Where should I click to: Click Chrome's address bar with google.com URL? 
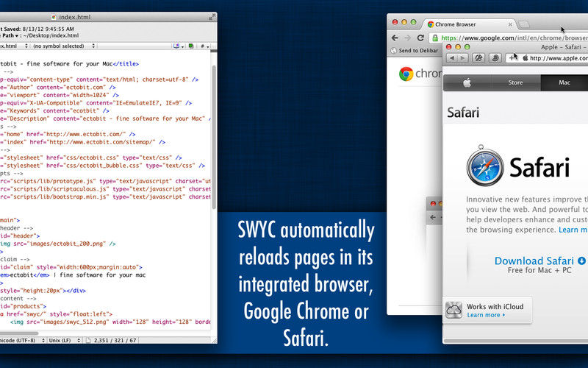pos(509,38)
